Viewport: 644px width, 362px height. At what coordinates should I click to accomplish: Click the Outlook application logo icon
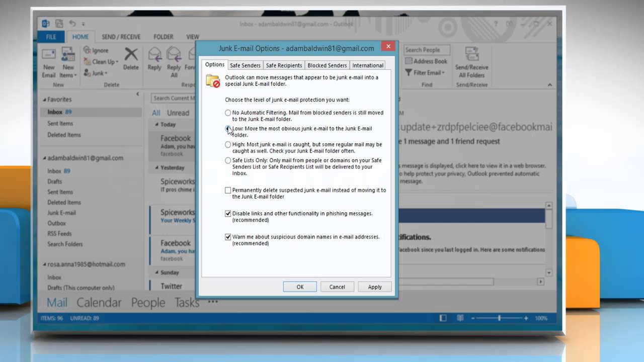(46, 24)
